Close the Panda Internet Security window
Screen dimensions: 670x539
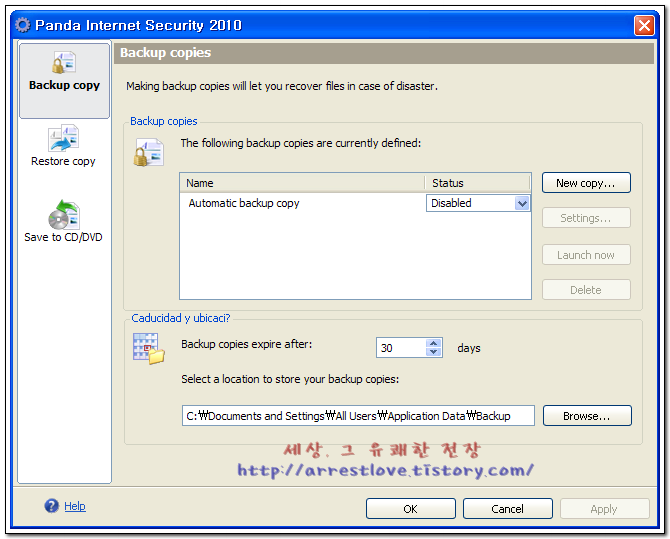click(644, 25)
